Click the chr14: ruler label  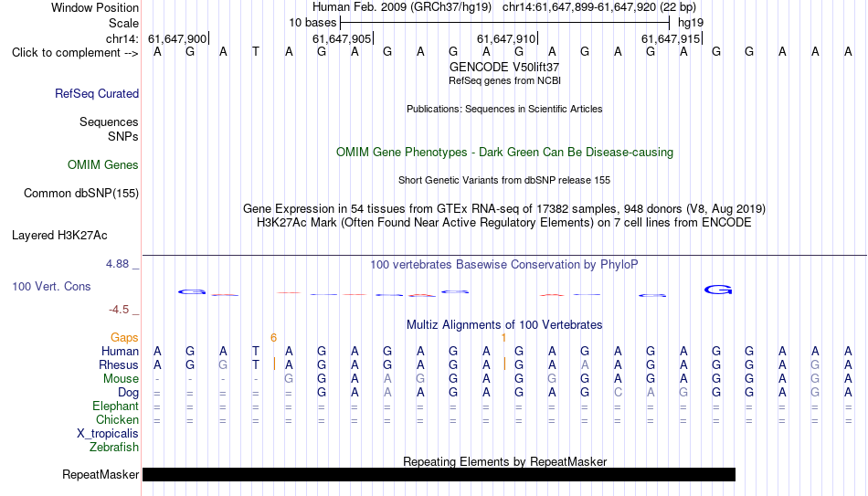[122, 38]
